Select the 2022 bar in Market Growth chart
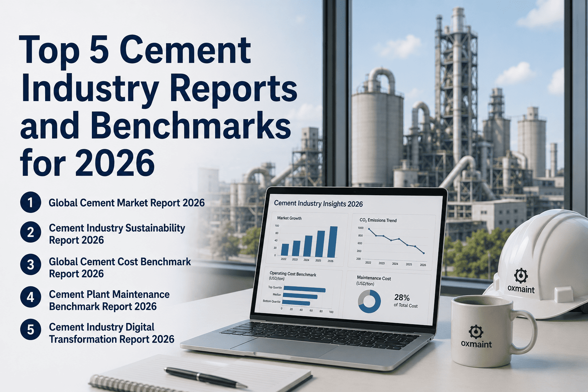588x392 pixels. pos(285,250)
